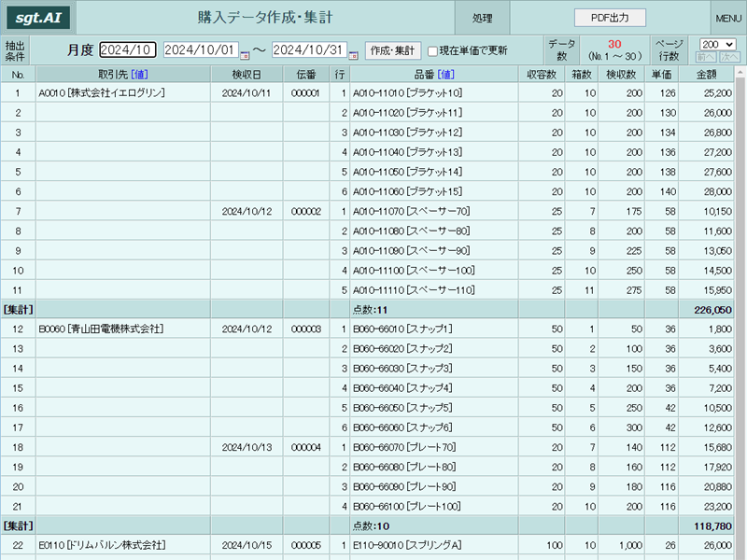Toggle the 現在単価で更新 checkbox
The image size is (747, 560).
pyautogui.click(x=432, y=51)
